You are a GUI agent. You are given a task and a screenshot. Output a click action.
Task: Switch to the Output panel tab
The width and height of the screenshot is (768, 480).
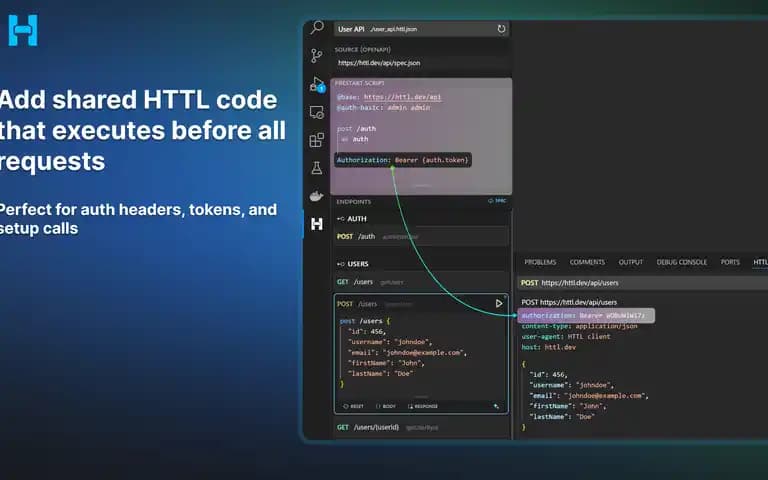[x=631, y=263]
